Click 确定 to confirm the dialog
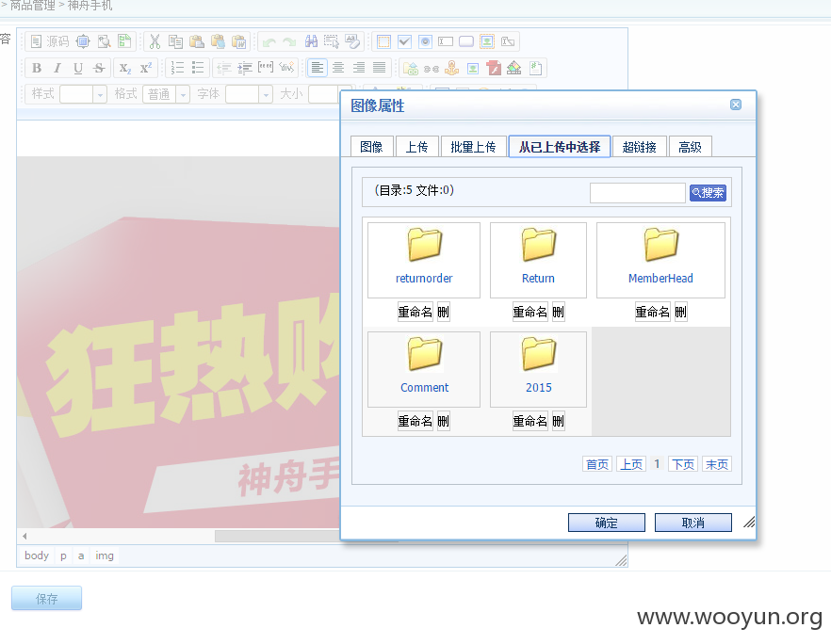831x644 pixels. [607, 523]
